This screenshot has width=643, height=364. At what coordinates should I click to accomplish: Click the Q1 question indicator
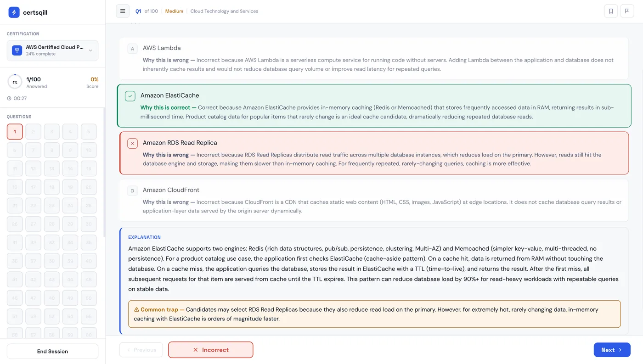(x=138, y=11)
